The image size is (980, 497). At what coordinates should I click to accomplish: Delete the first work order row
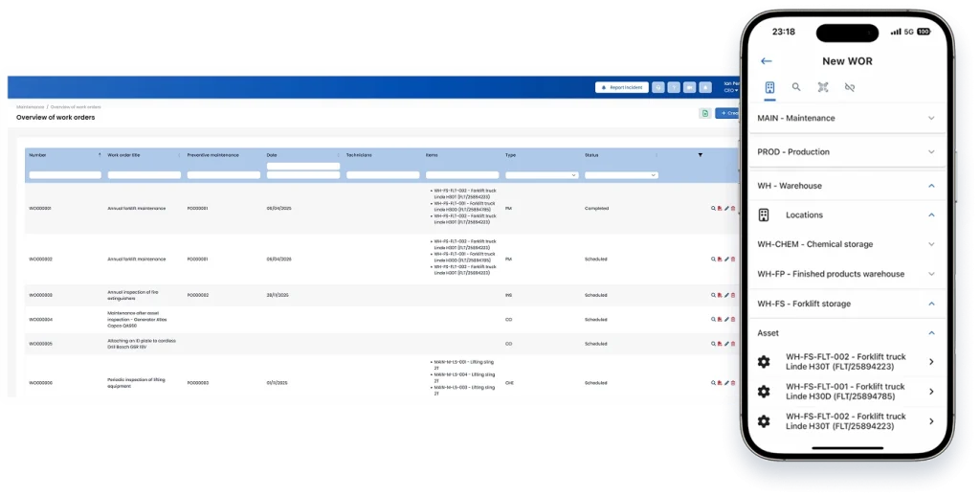tap(733, 208)
